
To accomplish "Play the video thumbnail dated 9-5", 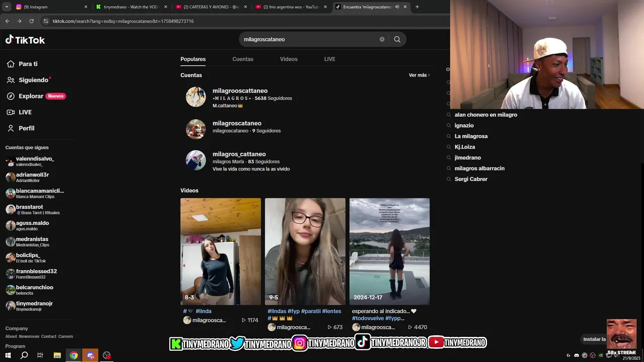I will pos(305,251).
